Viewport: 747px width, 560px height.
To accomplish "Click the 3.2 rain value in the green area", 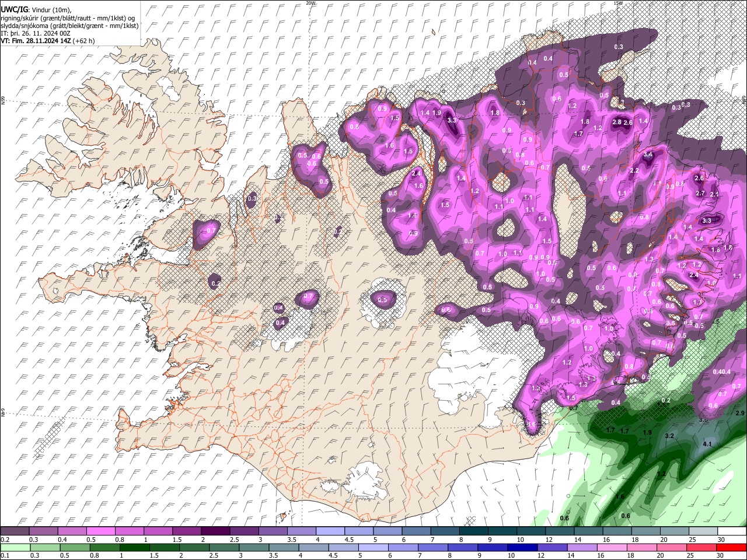I will (x=669, y=436).
